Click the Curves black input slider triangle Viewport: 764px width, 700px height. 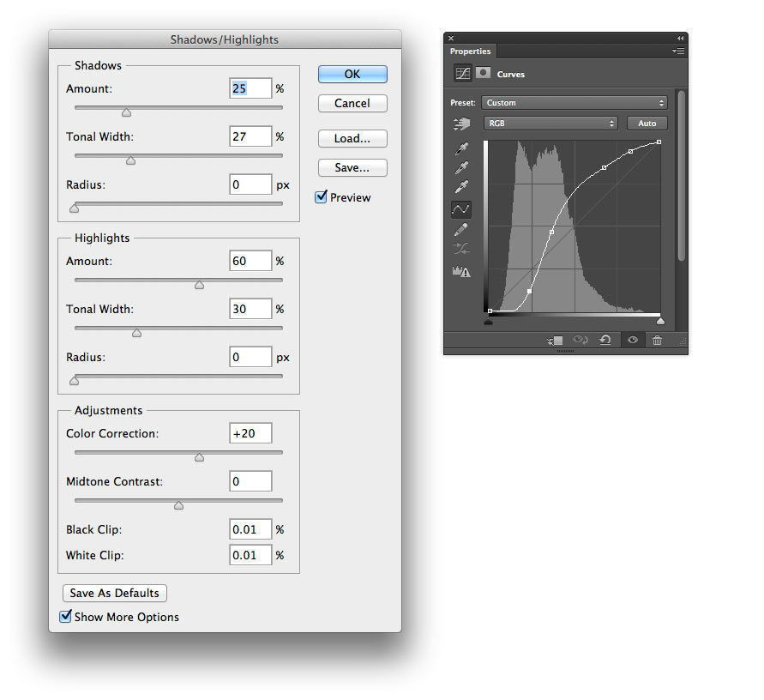point(488,321)
